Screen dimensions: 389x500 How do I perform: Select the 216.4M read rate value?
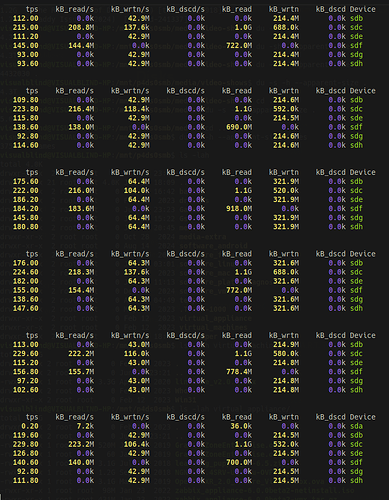[x=81, y=109]
